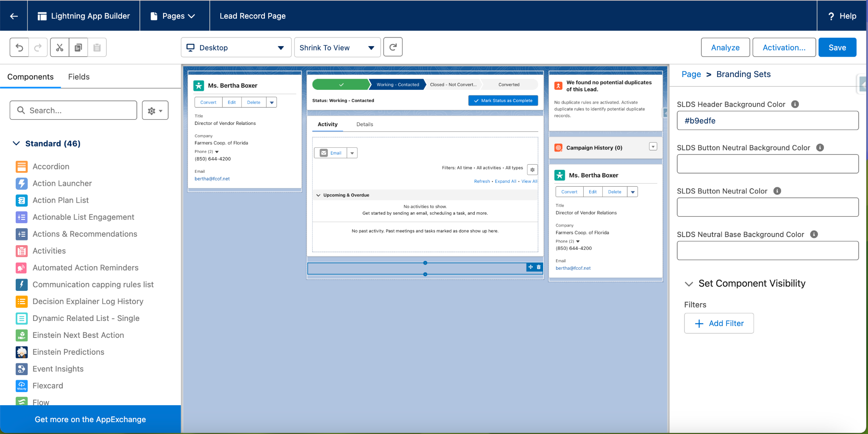Collapse the Standard (46) components section
The width and height of the screenshot is (868, 434).
point(17,144)
